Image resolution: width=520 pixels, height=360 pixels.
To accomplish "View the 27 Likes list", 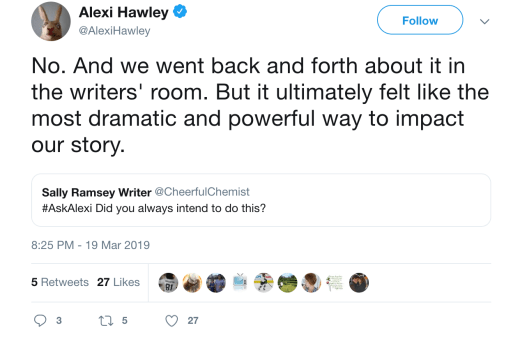I will (118, 282).
